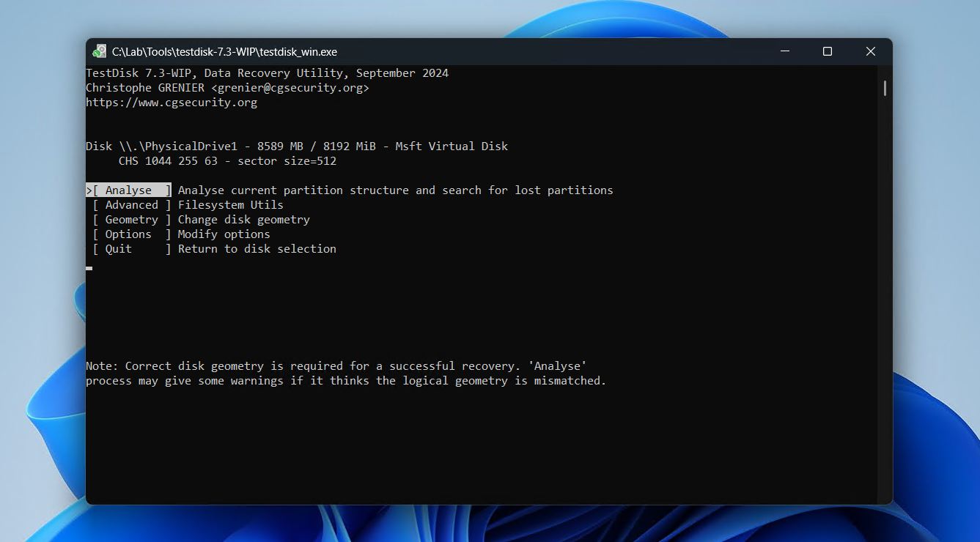Click the CHS geometry information line
This screenshot has height=542, width=980.
pyautogui.click(x=227, y=160)
